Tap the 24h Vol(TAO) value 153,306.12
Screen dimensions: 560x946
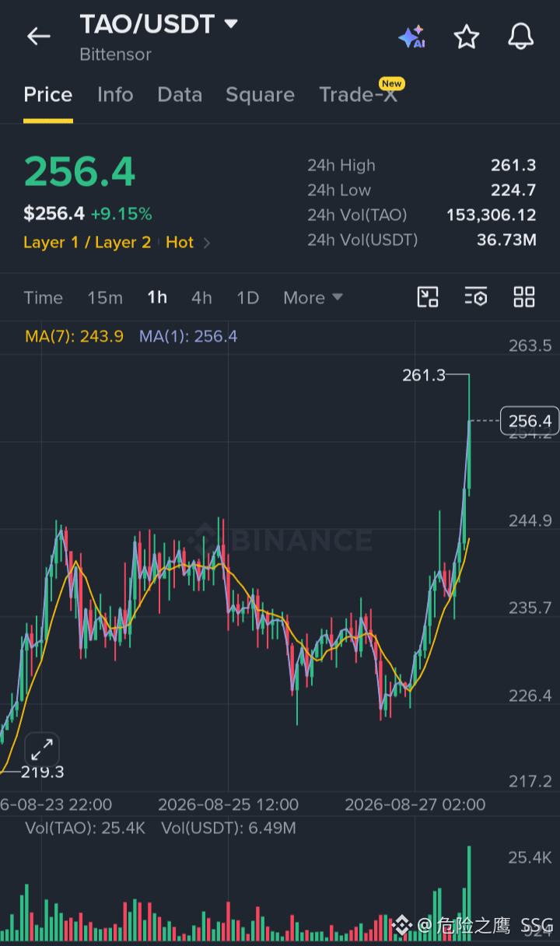[492, 215]
